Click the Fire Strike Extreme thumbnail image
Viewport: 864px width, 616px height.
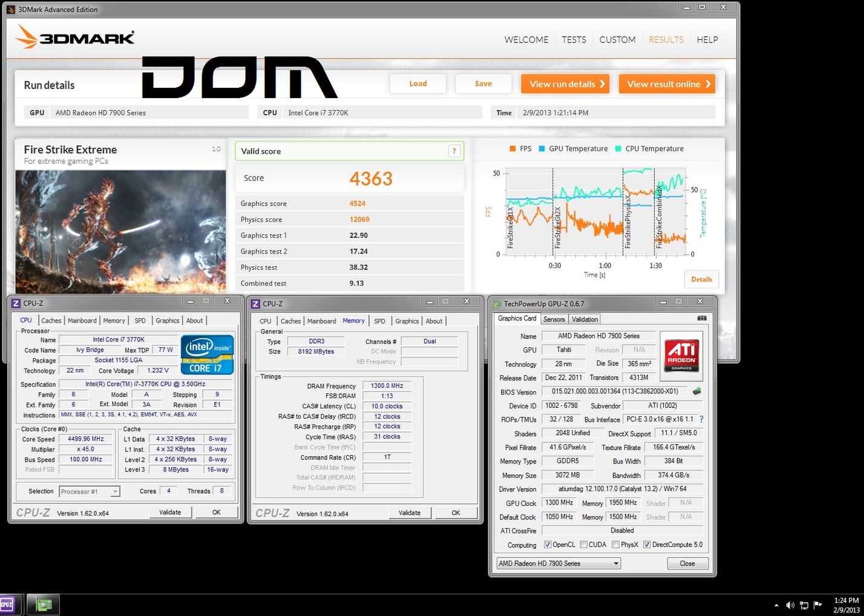pyautogui.click(x=120, y=232)
